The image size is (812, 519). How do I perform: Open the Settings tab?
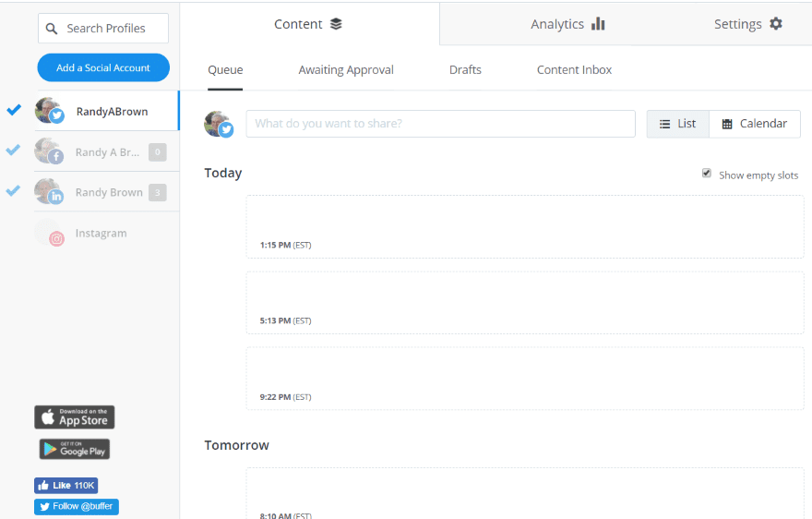747,24
